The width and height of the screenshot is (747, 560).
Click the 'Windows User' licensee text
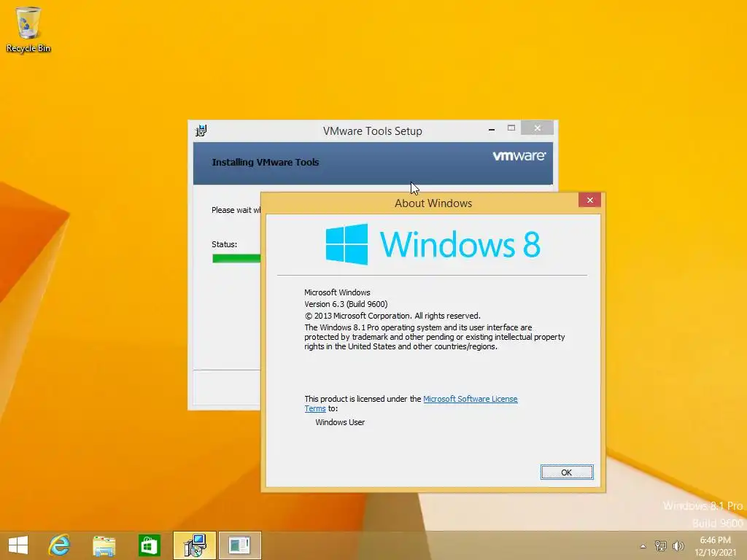(x=340, y=422)
